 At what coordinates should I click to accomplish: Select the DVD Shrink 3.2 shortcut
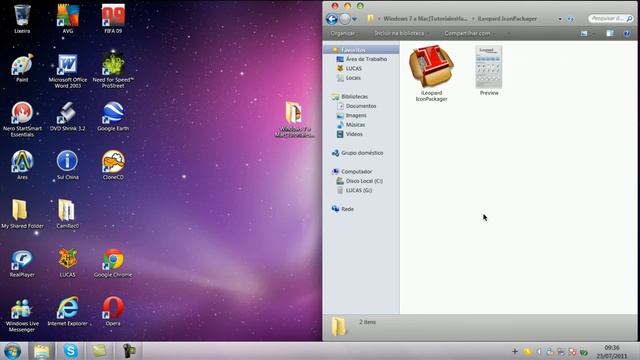(x=67, y=116)
